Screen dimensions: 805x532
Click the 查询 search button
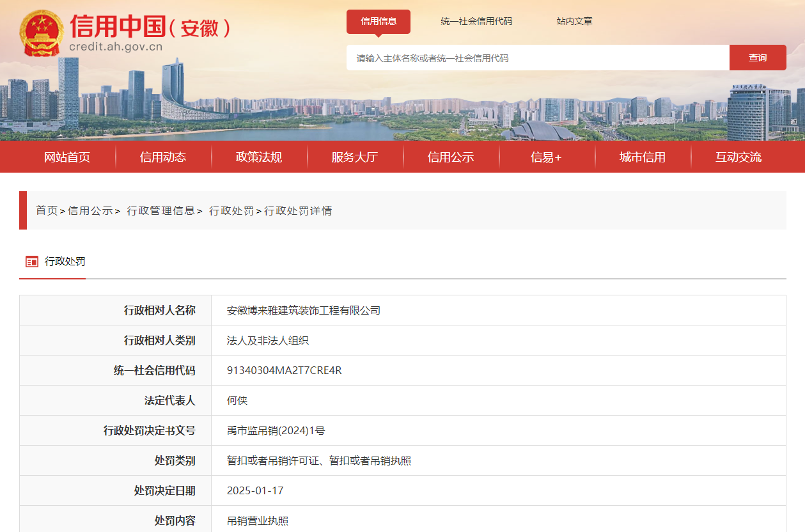click(757, 58)
